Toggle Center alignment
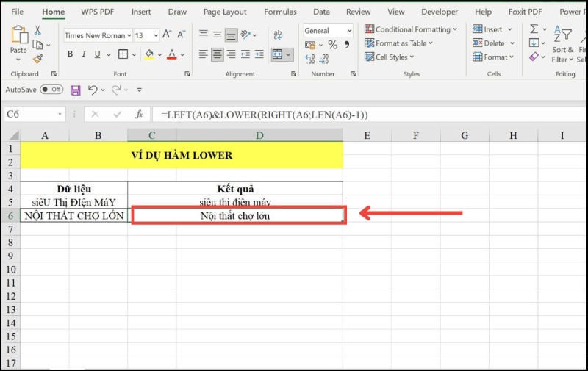The height and width of the screenshot is (371, 588). [x=217, y=54]
